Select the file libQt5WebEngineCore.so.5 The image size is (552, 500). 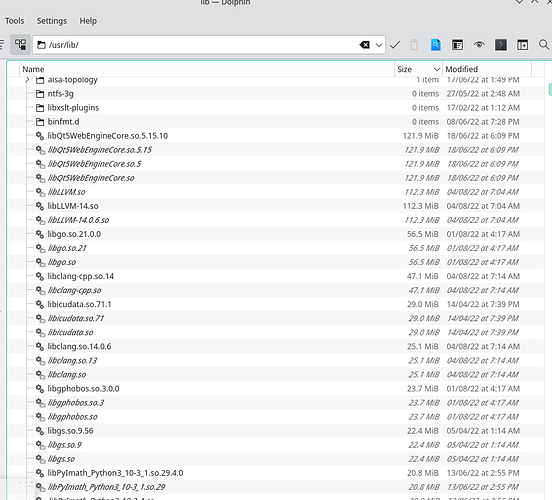(x=94, y=164)
